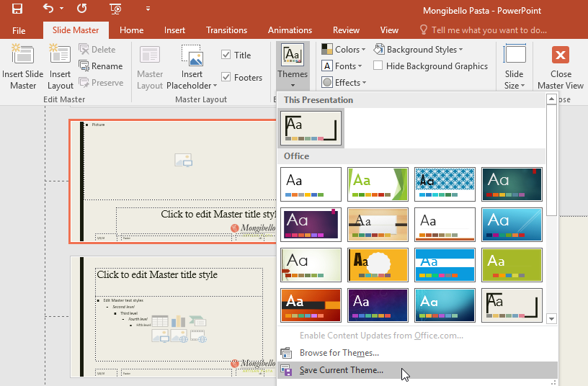Enable Hide Background Graphics checkbox
Image resolution: width=588 pixels, height=386 pixels.
[377, 66]
